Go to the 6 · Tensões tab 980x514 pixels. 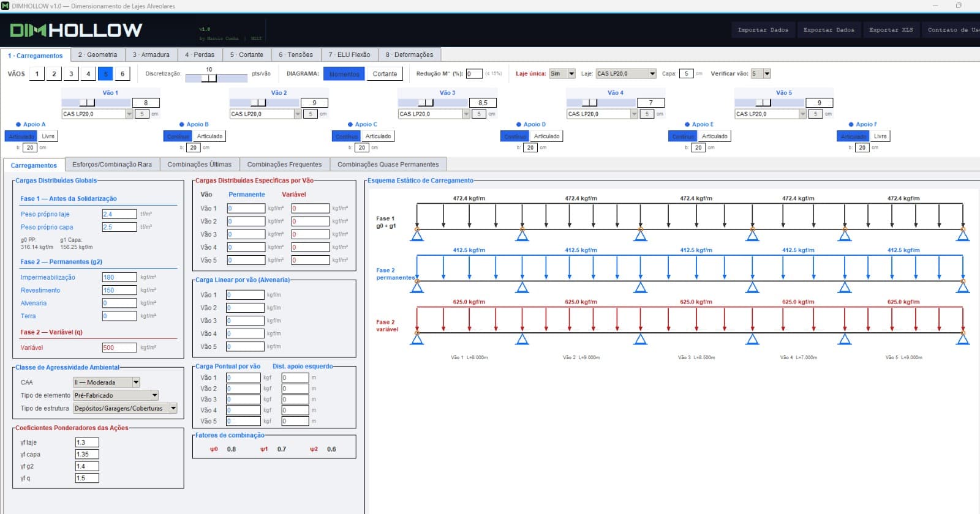point(296,54)
